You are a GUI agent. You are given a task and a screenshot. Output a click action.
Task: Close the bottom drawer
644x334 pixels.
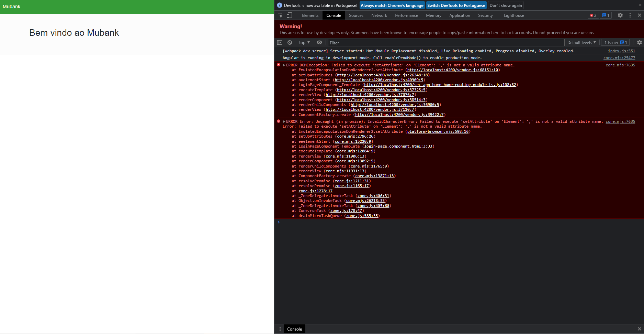639,329
